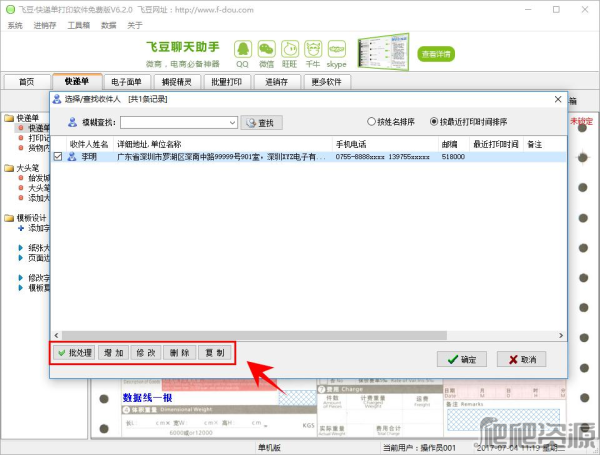Switch to the 批量打印 tab
Viewport: 600px width, 455px height.
coord(227,82)
